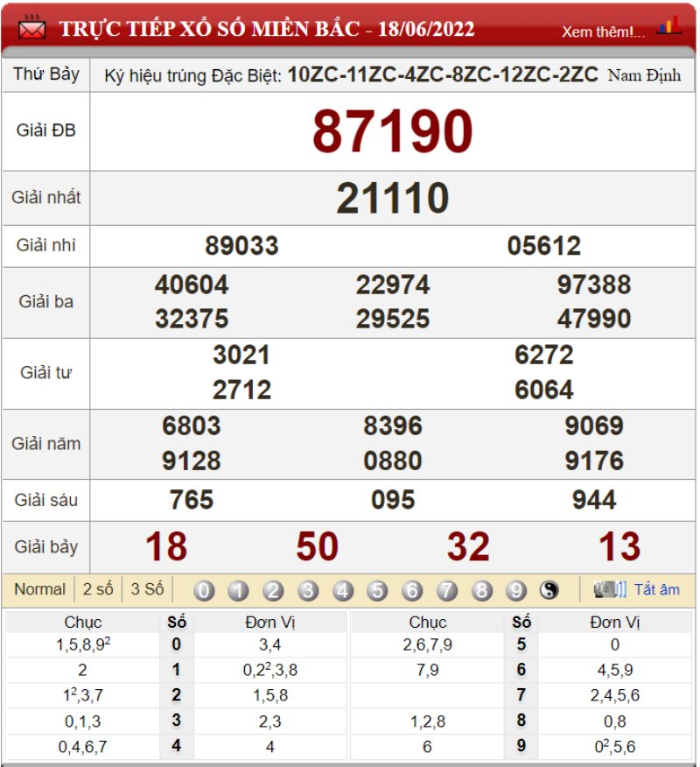Click third prize number 32375

[x=192, y=319]
